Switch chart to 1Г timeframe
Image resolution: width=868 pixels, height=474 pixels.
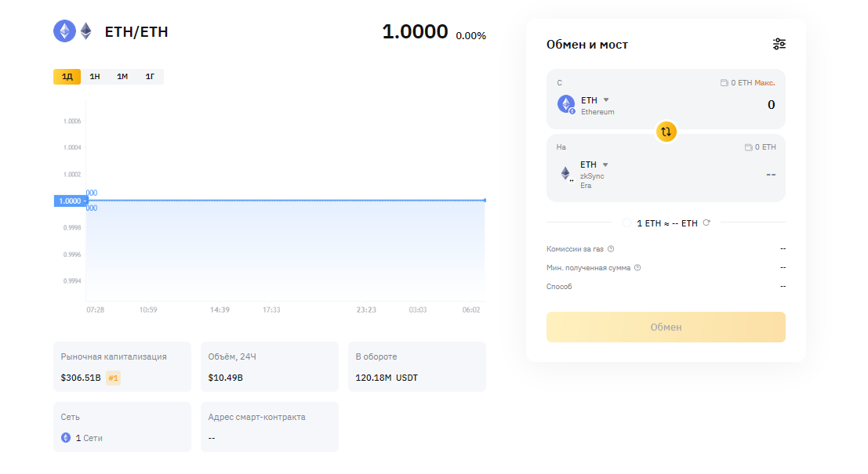(x=150, y=76)
